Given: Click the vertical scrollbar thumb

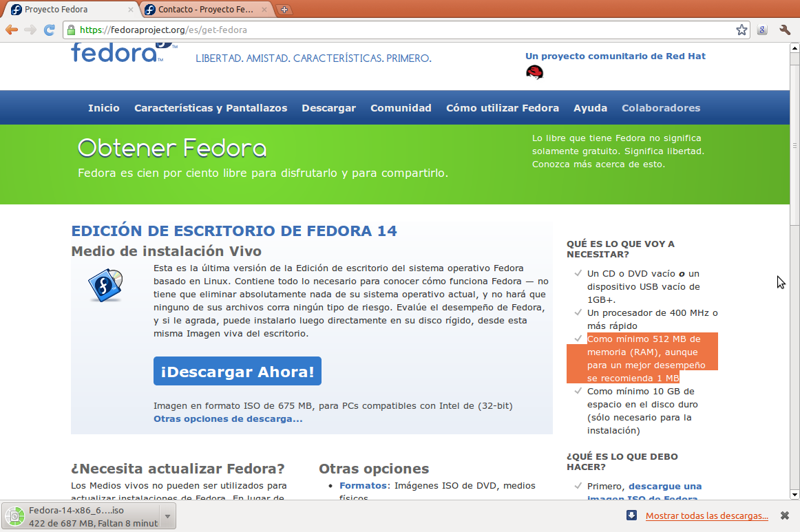Looking at the screenshot, I should tap(794, 145).
